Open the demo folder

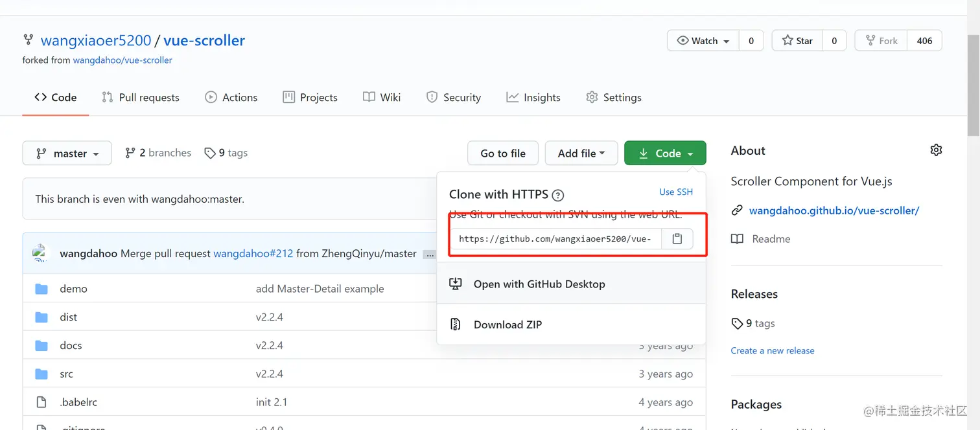[x=73, y=289]
